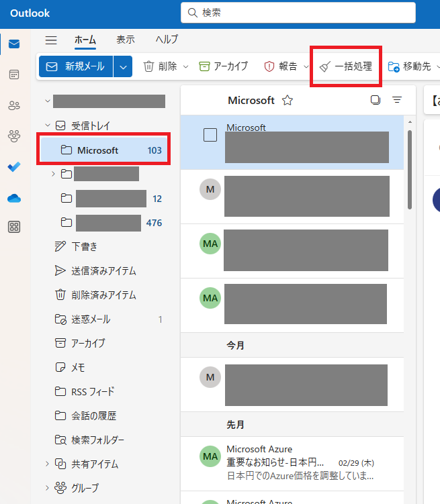Open the RSS フィード folder
Image resolution: width=440 pixels, height=504 pixels.
point(85,391)
